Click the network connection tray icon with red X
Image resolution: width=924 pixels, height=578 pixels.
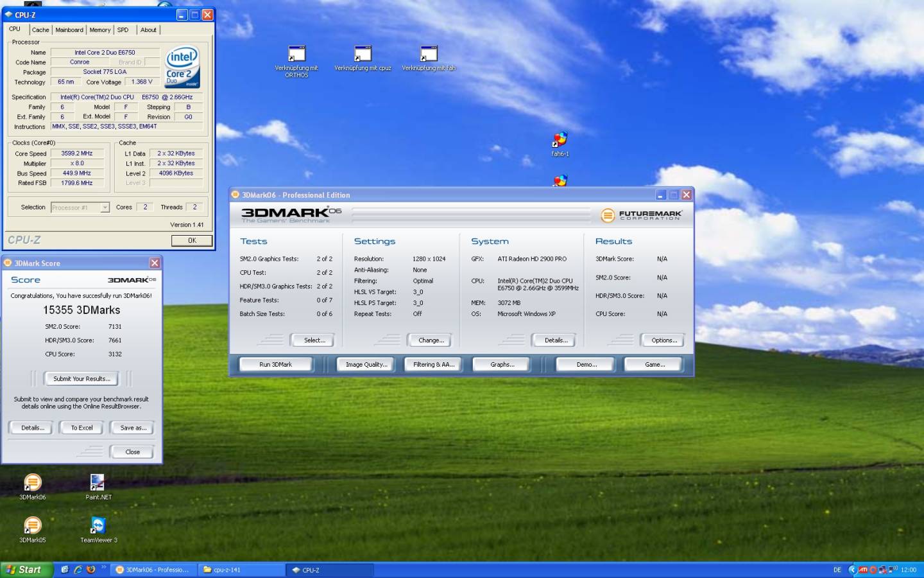(883, 570)
